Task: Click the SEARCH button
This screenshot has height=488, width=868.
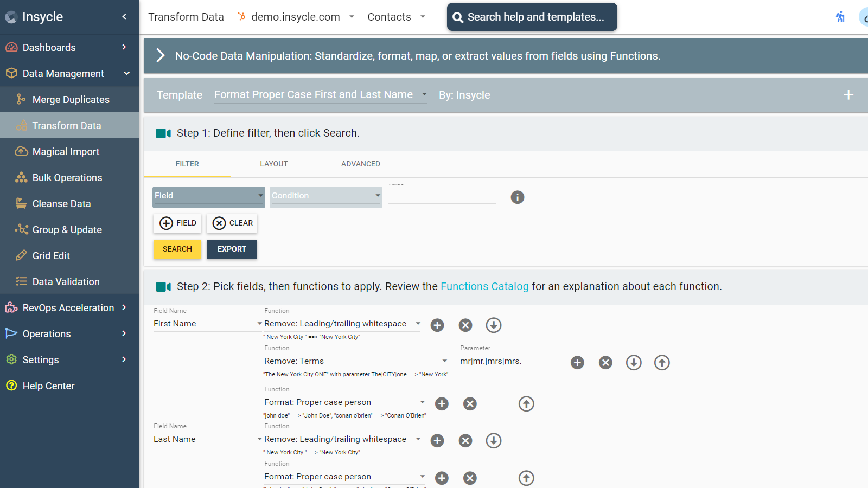Action: point(177,249)
